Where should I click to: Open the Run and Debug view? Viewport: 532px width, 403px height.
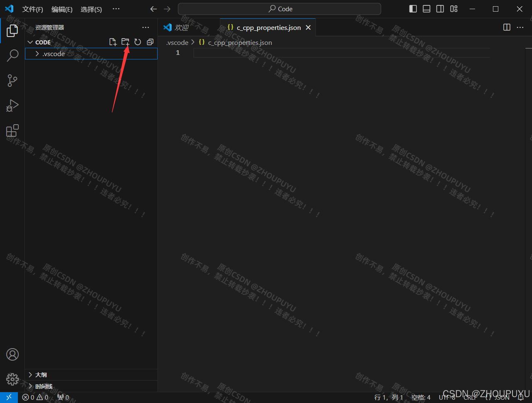(x=12, y=106)
